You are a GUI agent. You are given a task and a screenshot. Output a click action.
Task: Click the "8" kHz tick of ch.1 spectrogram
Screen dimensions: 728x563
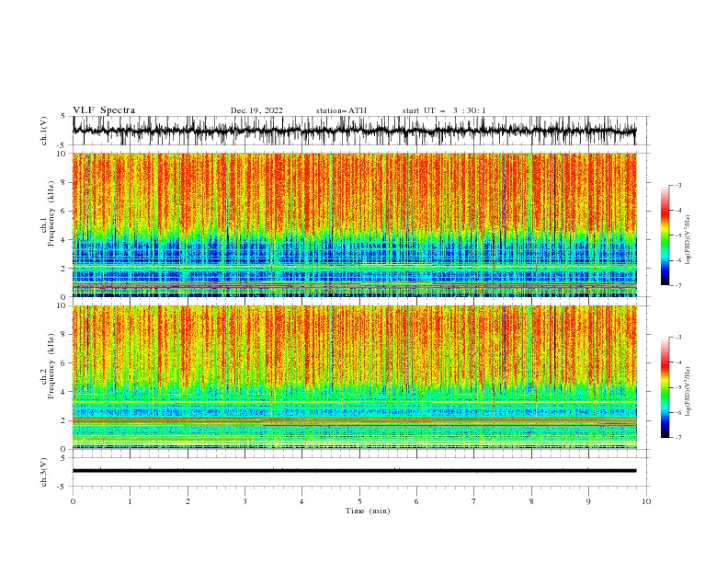tap(64, 182)
